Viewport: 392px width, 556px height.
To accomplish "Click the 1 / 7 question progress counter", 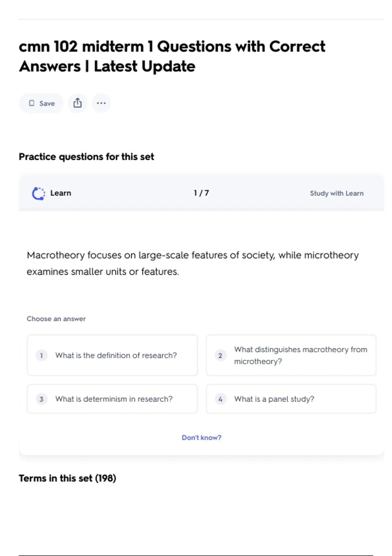I will tap(201, 193).
